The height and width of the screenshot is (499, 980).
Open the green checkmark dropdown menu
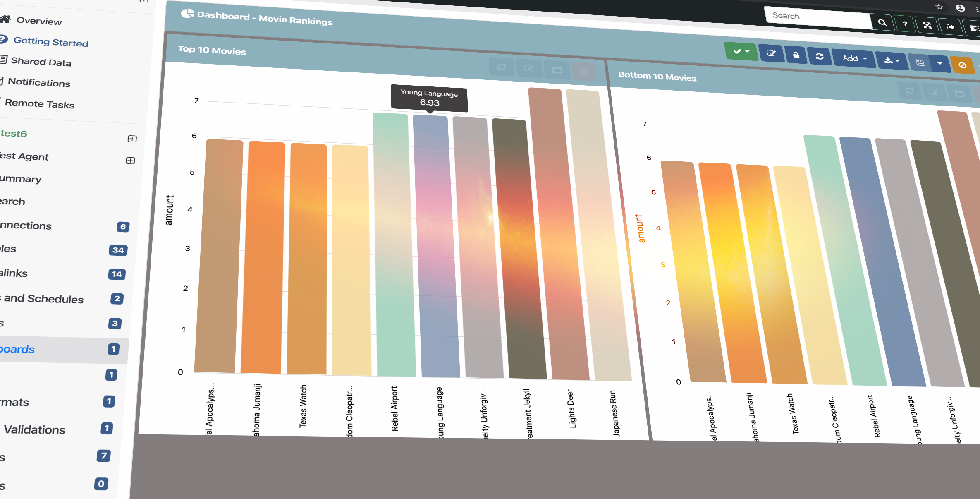click(741, 52)
